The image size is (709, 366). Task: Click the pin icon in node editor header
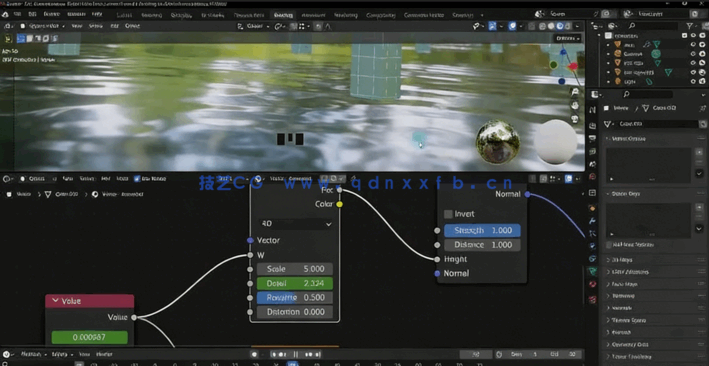(354, 179)
